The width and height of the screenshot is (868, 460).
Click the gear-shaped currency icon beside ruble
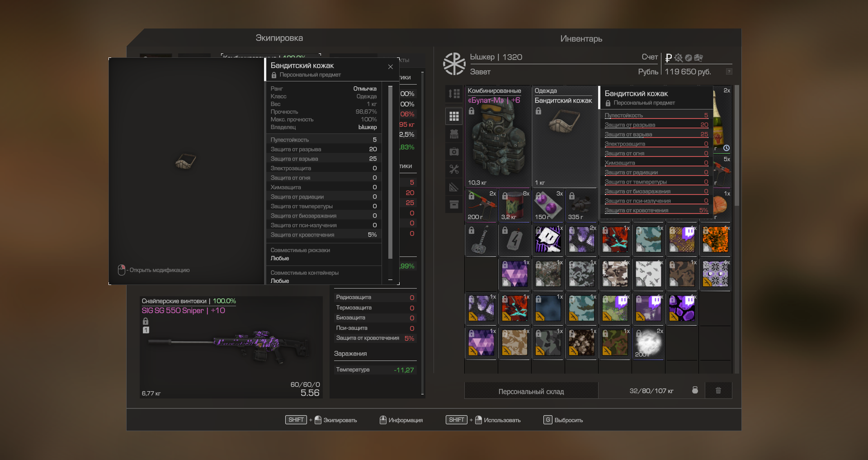[678, 57]
